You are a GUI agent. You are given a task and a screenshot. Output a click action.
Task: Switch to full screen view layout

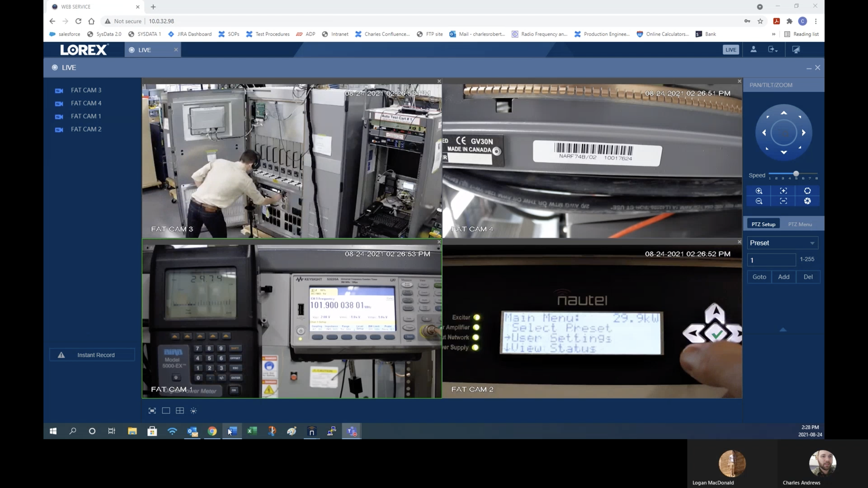[152, 410]
